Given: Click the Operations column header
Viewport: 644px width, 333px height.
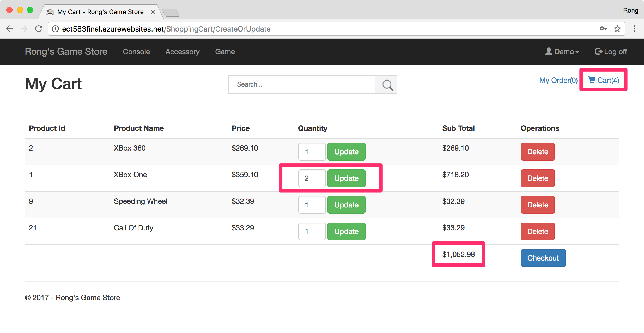Looking at the screenshot, I should tap(540, 128).
